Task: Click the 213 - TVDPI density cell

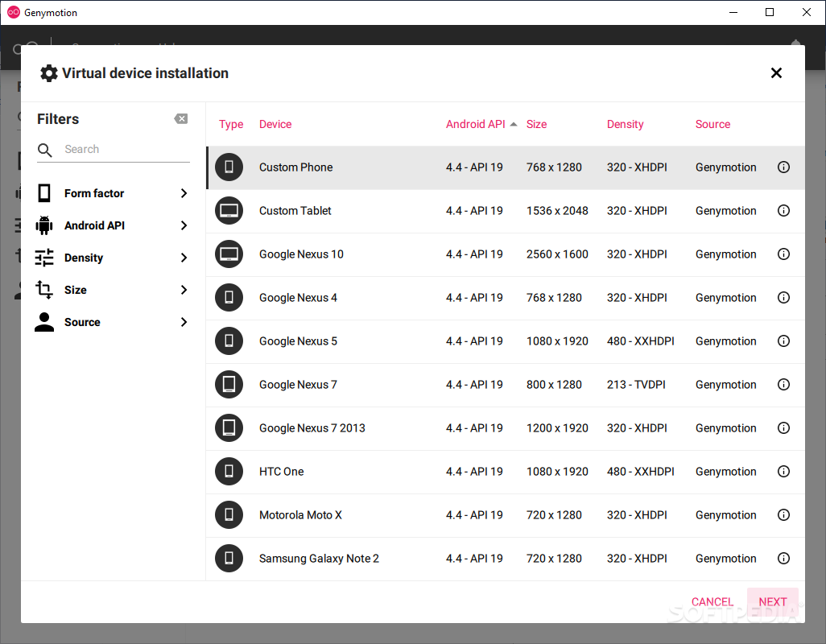Action: click(x=636, y=385)
